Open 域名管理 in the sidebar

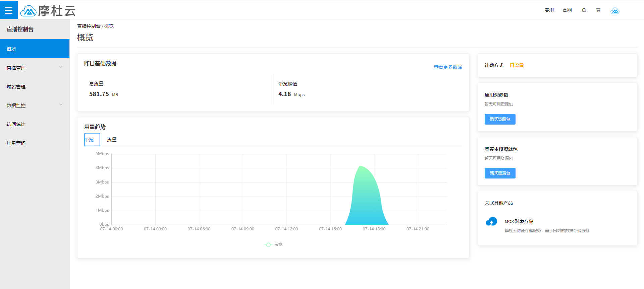coord(16,87)
